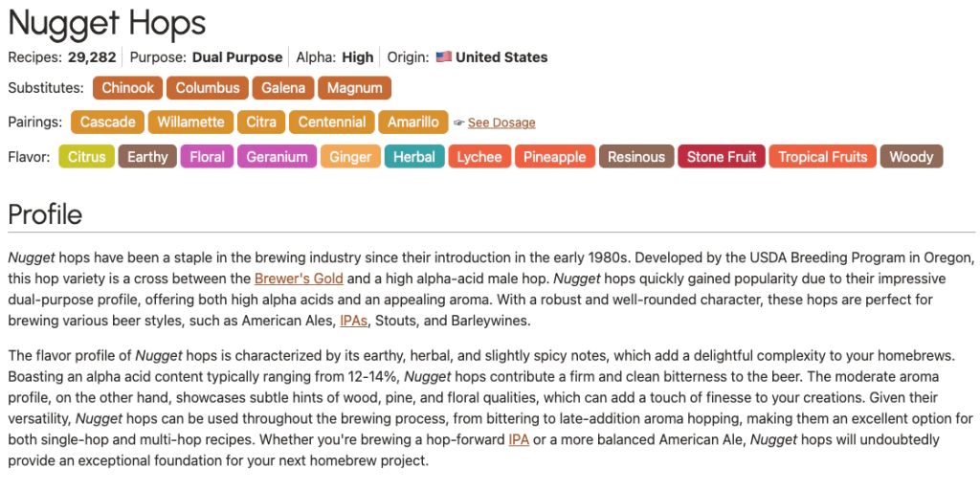Click the Magnum substitute tag

pos(354,88)
